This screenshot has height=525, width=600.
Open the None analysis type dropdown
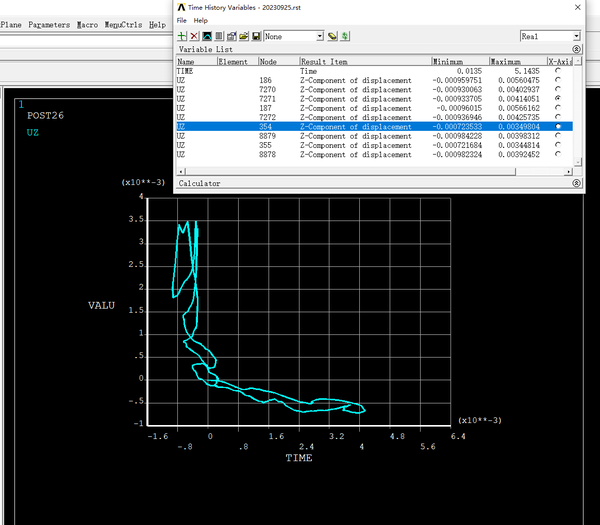[319, 36]
